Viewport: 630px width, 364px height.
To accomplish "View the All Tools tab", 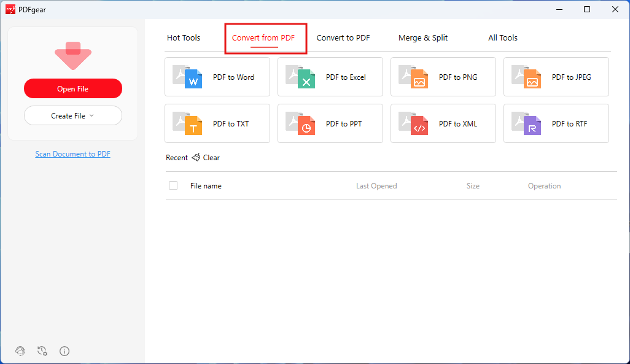I will 503,38.
